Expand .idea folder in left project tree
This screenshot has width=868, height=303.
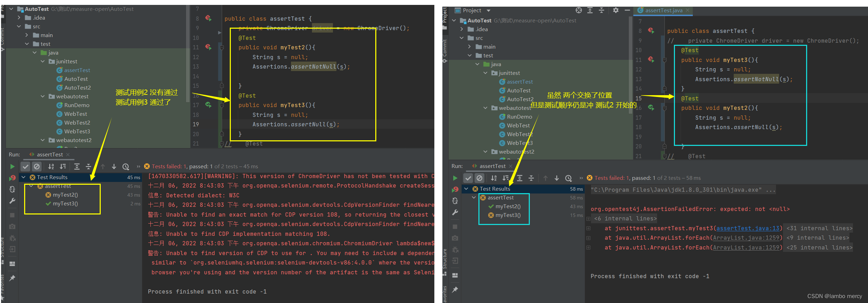tap(19, 17)
